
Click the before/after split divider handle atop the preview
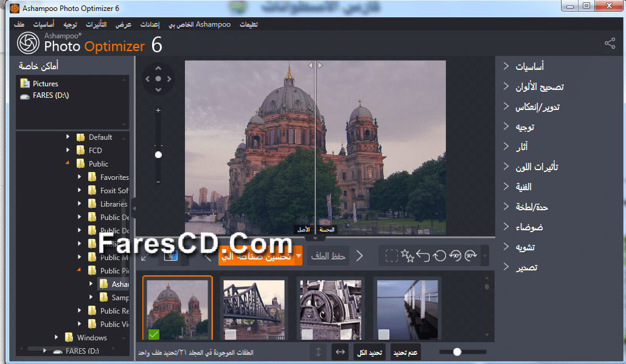(315, 65)
